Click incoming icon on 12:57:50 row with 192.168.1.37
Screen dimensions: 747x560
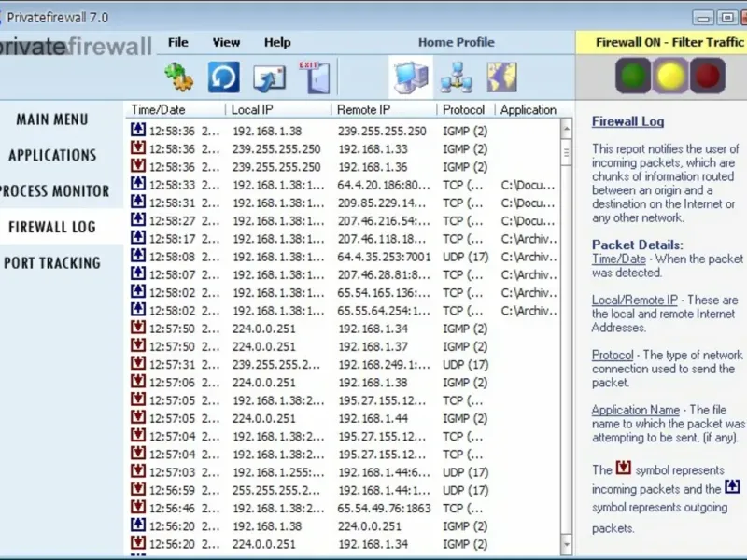click(x=138, y=344)
